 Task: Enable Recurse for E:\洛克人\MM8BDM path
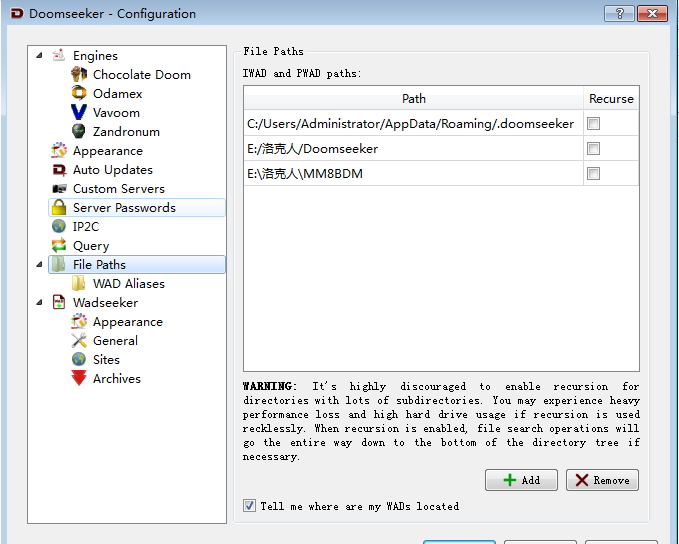click(x=593, y=174)
